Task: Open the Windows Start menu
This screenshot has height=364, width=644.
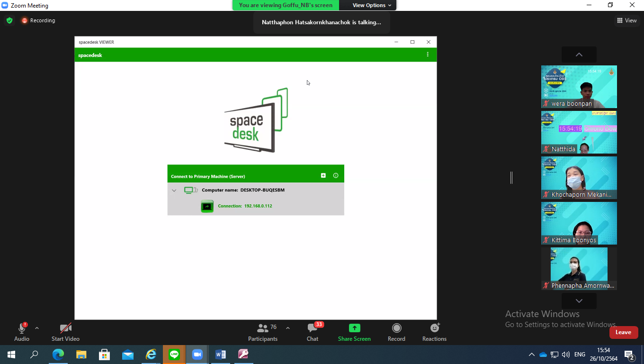Action: 11,354
